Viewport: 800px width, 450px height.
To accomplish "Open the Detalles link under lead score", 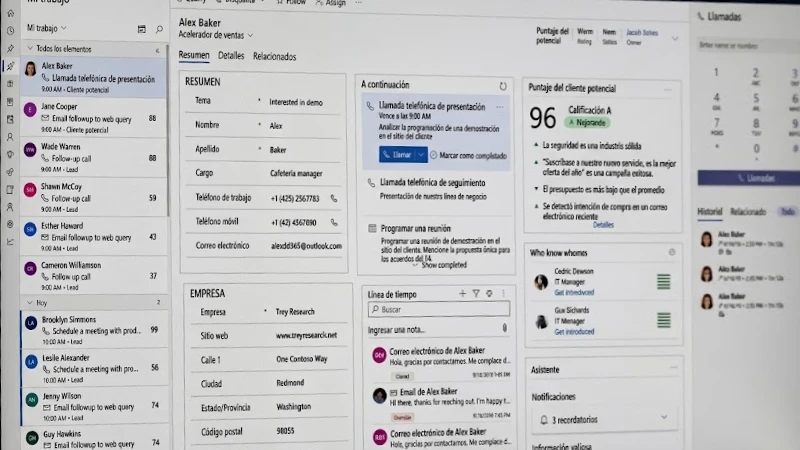I will [603, 225].
